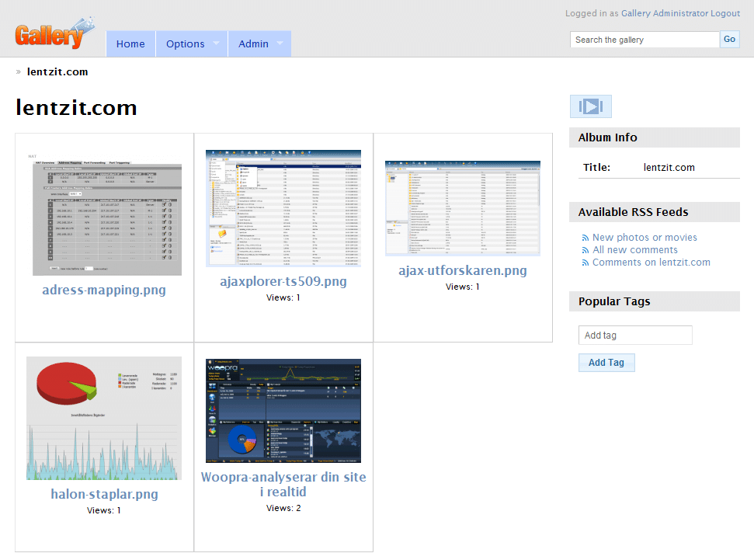Screen dimensions: 754x560
Task: Click into the Add tag text field
Action: coord(635,336)
